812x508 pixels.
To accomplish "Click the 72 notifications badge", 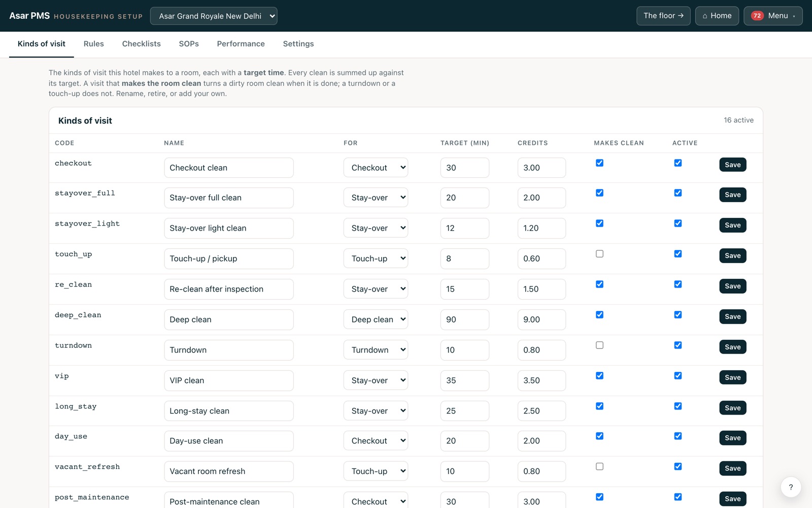I will click(x=757, y=16).
